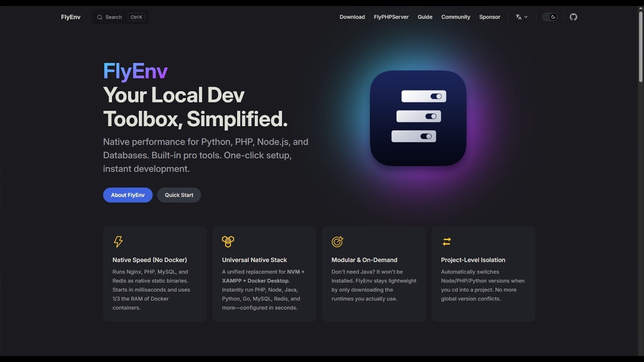The height and width of the screenshot is (362, 644).
Task: Click the stacked cubes Universal Native Stack icon
Action: click(x=228, y=242)
